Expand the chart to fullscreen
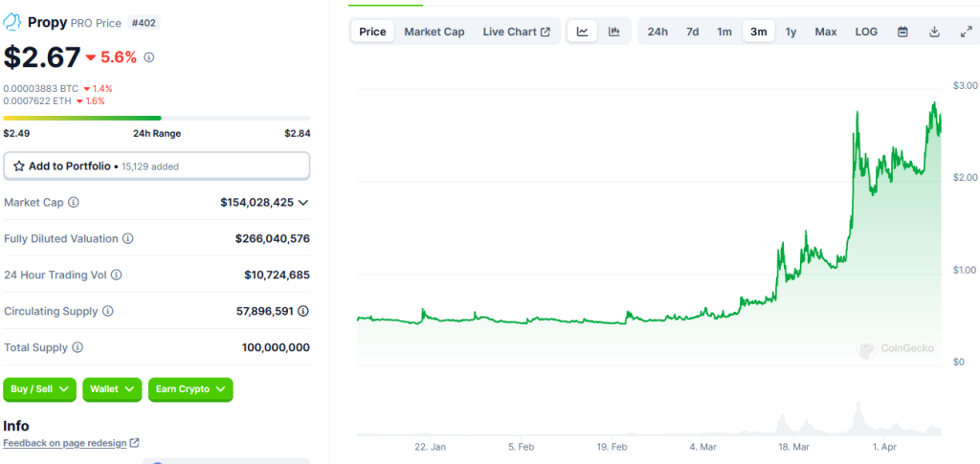Screen dimensions: 980x464 [x=965, y=32]
